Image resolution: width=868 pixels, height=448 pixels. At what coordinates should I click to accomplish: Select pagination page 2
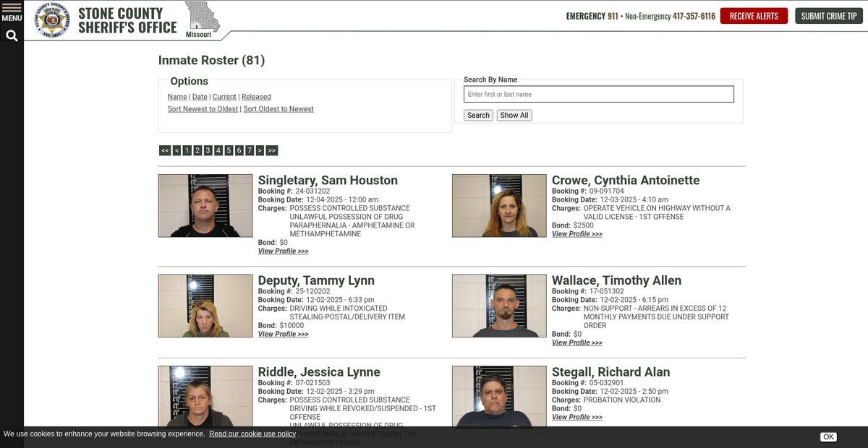coord(197,150)
